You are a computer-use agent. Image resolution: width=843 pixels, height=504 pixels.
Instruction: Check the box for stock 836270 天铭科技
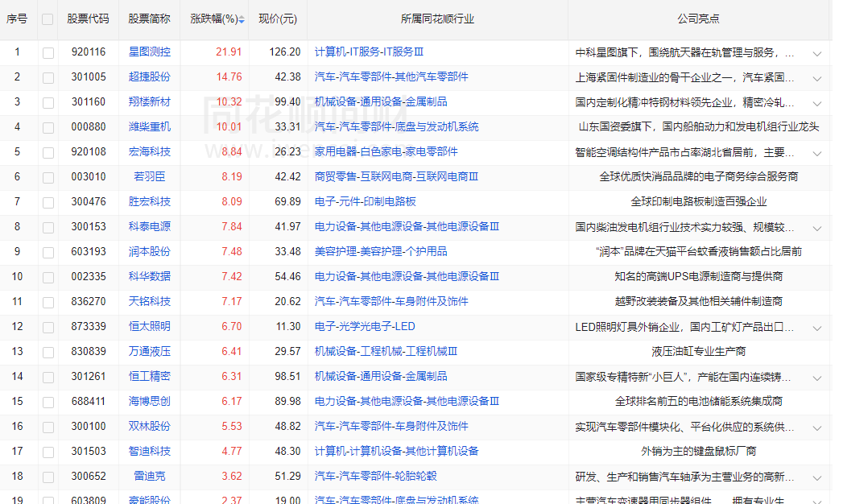[48, 303]
